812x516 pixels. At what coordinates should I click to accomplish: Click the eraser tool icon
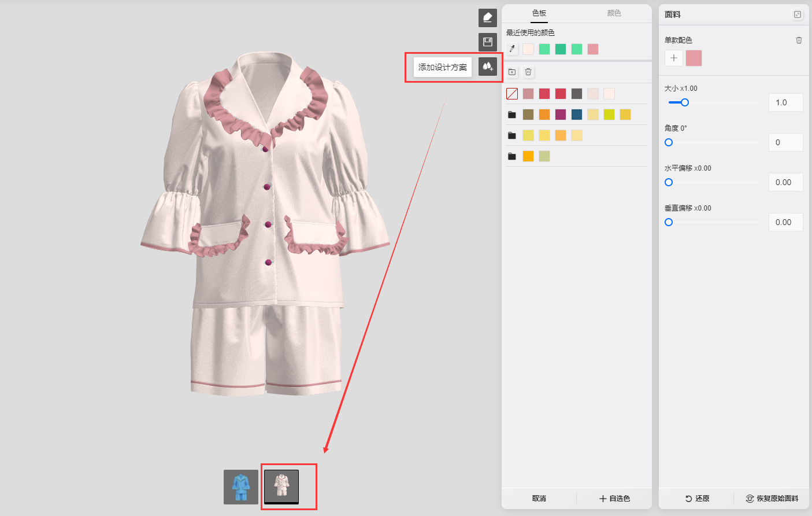[x=487, y=18]
